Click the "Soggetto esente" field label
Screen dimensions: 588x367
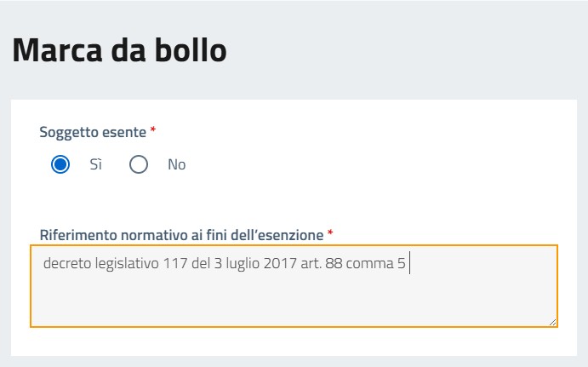(93, 132)
